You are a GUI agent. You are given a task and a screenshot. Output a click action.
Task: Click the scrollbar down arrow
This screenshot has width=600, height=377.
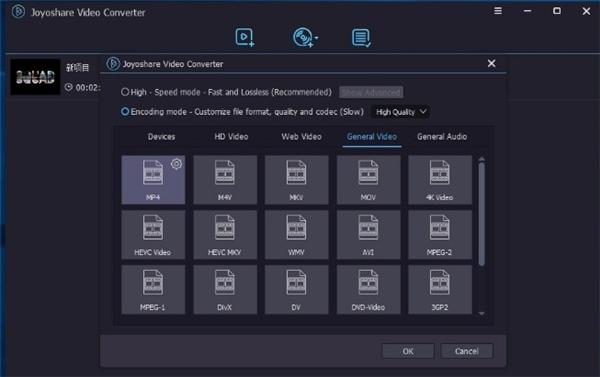[482, 313]
